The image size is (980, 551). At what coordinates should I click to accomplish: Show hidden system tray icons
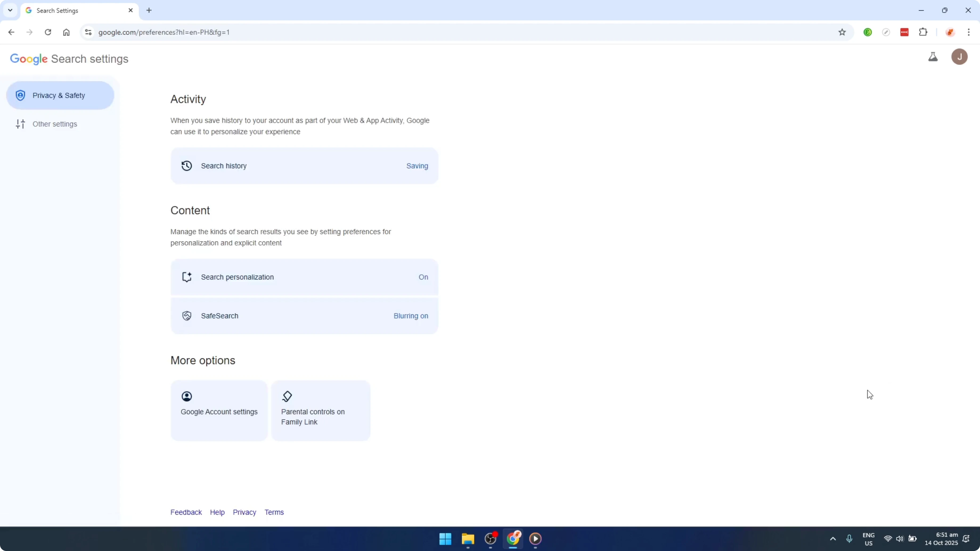coord(833,539)
